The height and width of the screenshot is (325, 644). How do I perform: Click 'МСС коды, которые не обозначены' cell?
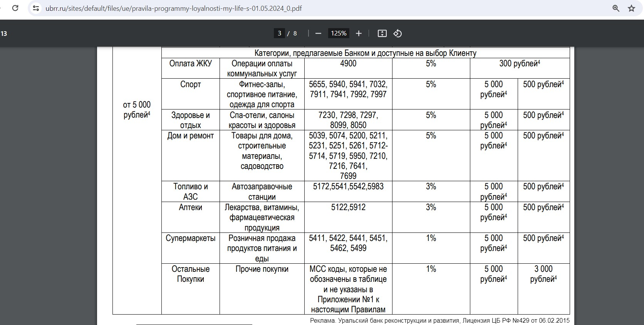point(348,289)
